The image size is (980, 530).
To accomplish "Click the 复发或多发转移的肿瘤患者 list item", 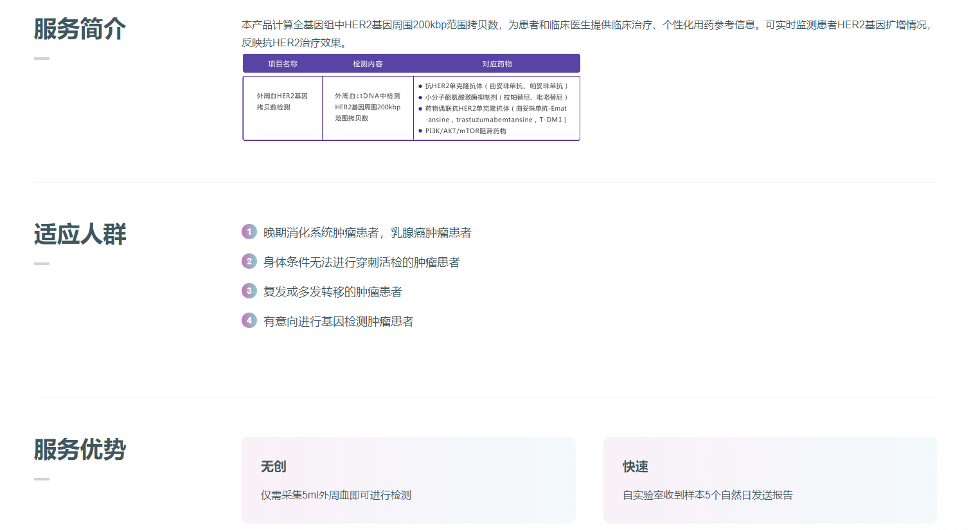I will pos(332,292).
